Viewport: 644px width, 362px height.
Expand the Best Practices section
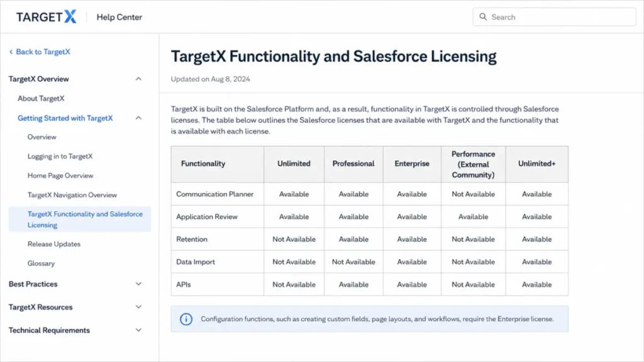pyautogui.click(x=138, y=284)
